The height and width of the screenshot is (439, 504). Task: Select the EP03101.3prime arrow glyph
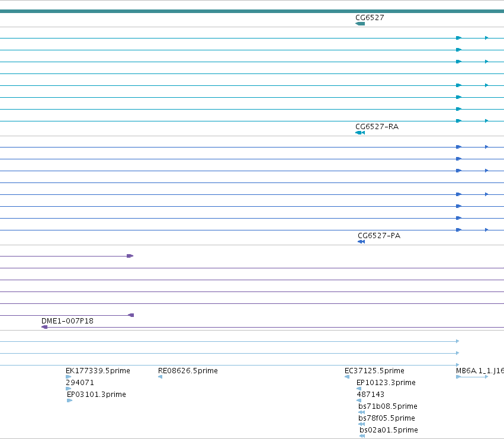pos(70,400)
